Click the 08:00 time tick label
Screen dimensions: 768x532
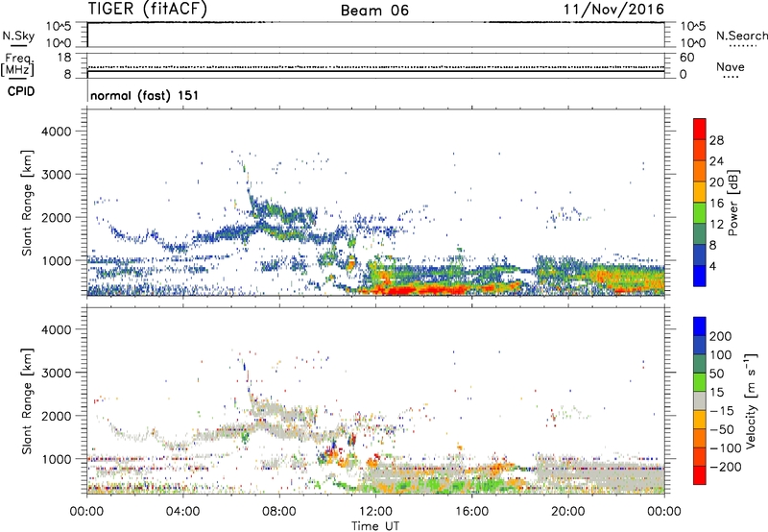click(279, 512)
